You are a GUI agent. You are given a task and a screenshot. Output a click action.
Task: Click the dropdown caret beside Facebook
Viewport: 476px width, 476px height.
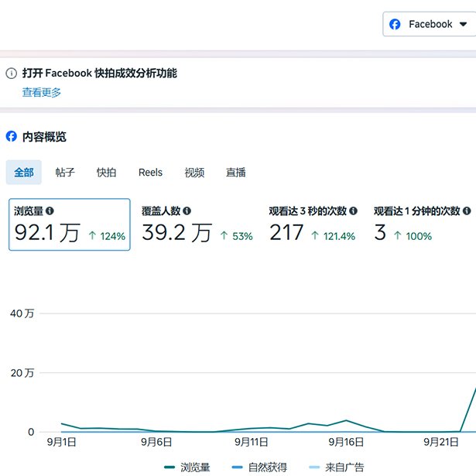[x=463, y=24]
